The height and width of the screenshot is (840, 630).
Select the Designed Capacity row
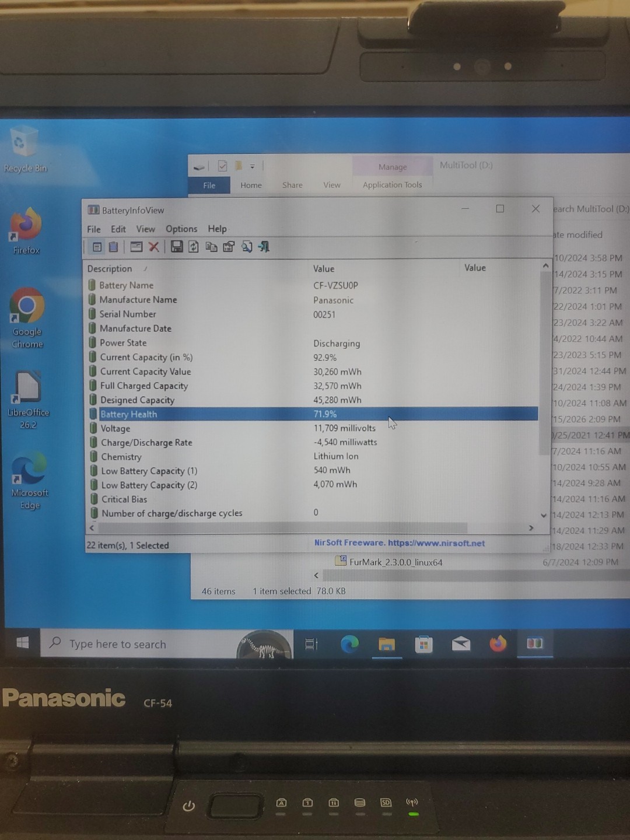click(x=312, y=400)
